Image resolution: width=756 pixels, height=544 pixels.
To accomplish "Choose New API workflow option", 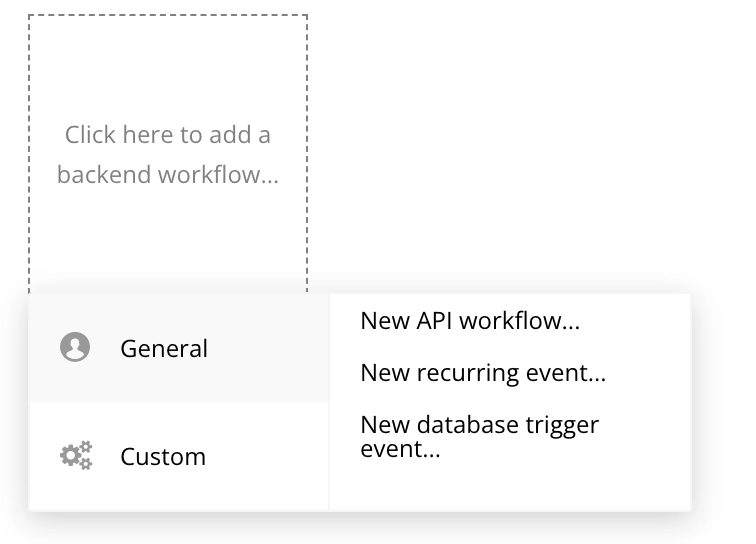I will (470, 321).
